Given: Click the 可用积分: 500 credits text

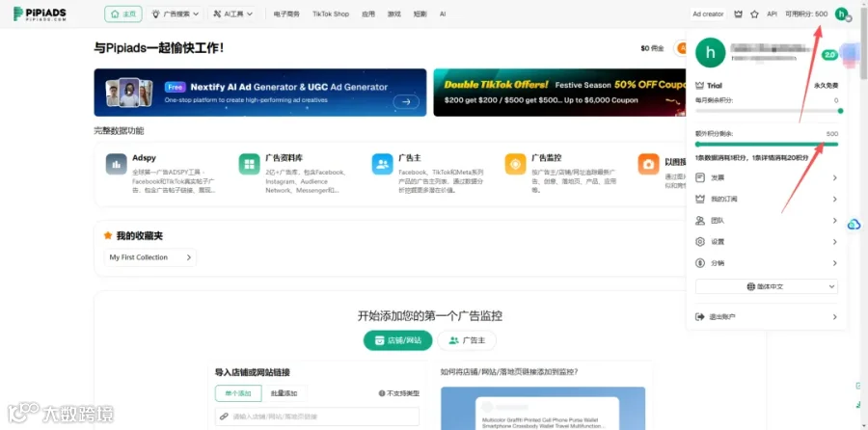Looking at the screenshot, I should (x=806, y=13).
